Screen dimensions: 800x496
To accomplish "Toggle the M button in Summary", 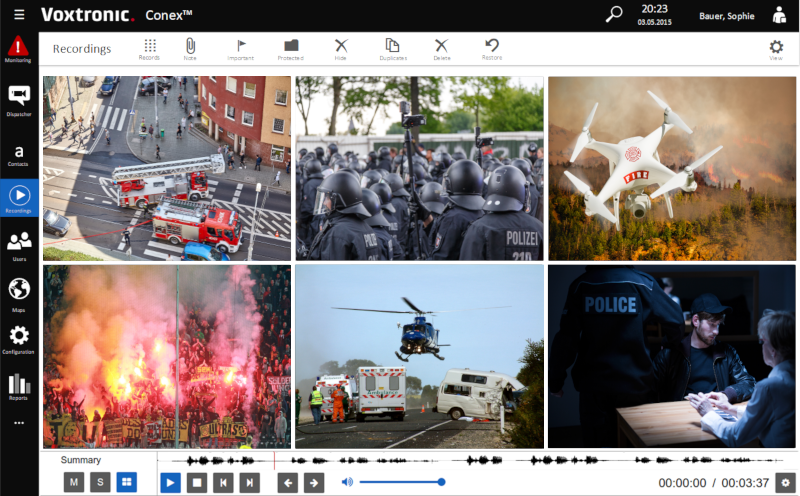I will pos(74,482).
